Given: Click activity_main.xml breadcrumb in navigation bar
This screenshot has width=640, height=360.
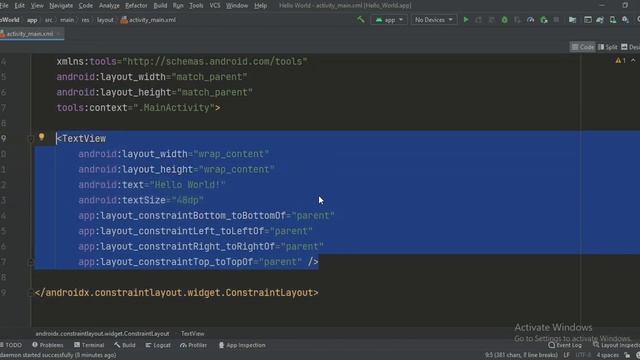Looking at the screenshot, I should (x=148, y=20).
